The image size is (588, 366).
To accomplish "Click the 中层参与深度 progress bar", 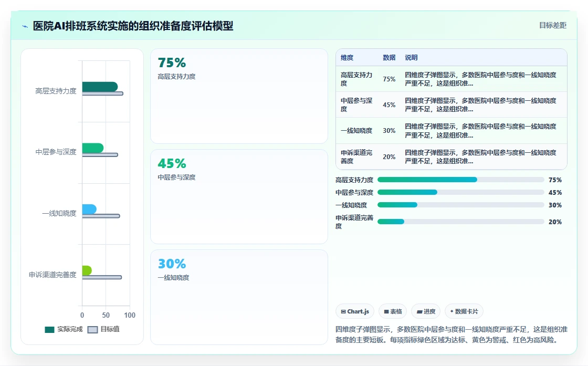I will [x=461, y=192].
